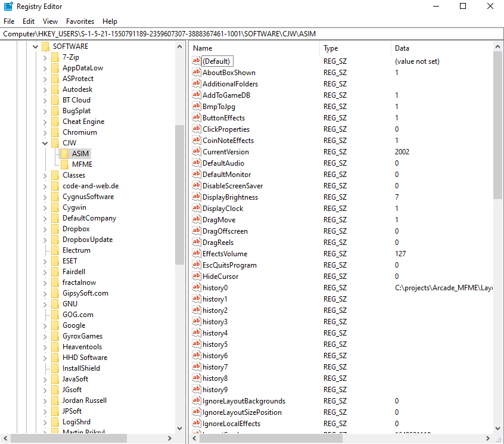Maximize the Registry Editor window

point(463,6)
